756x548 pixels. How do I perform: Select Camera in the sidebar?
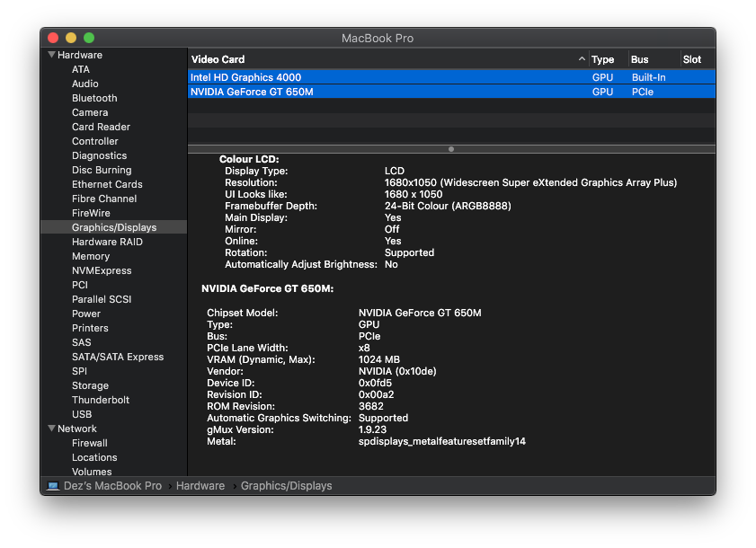[x=90, y=113]
